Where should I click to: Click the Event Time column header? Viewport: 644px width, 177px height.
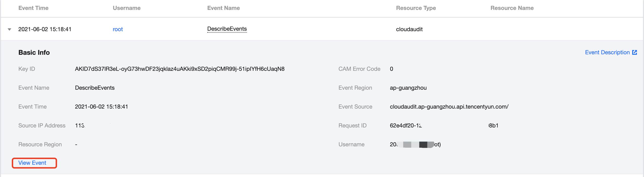(33, 8)
